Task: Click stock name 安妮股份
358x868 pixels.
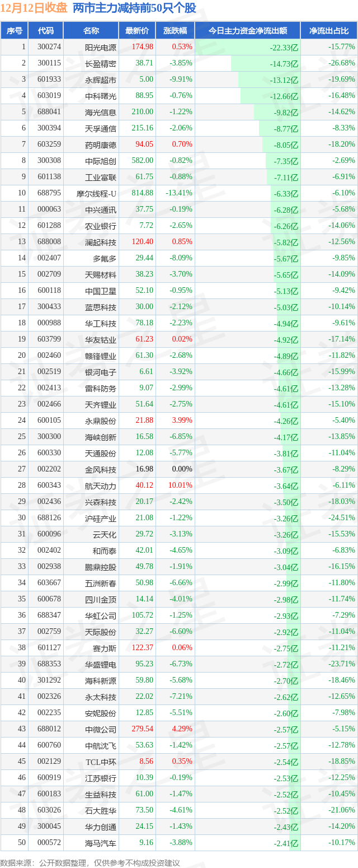Action: tap(101, 713)
